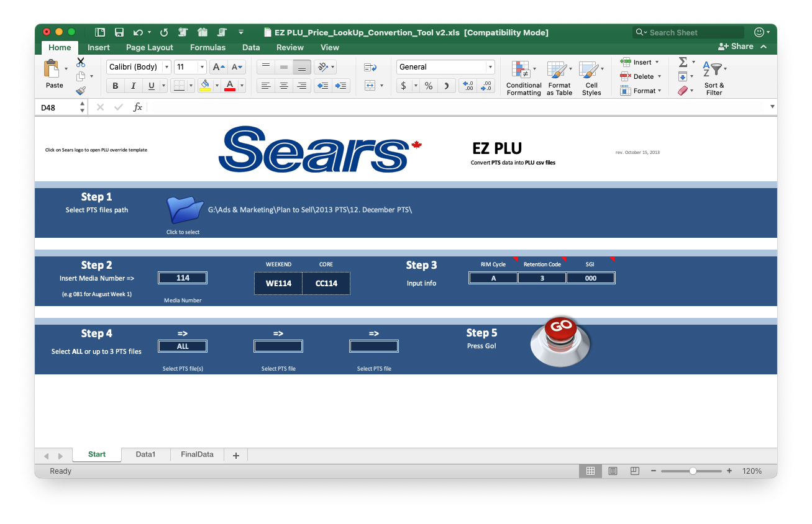The height and width of the screenshot is (524, 812).
Task: Click the Undo arrow icon
Action: (137, 32)
